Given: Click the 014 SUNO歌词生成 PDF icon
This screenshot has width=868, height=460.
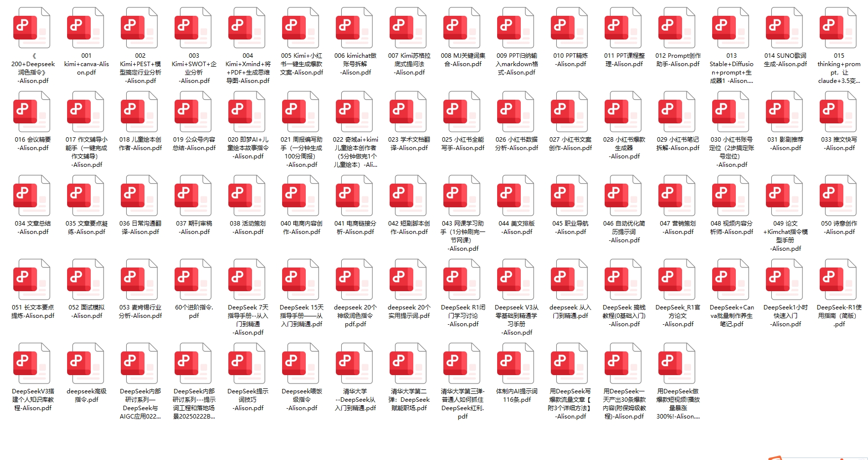Looking at the screenshot, I should [784, 28].
